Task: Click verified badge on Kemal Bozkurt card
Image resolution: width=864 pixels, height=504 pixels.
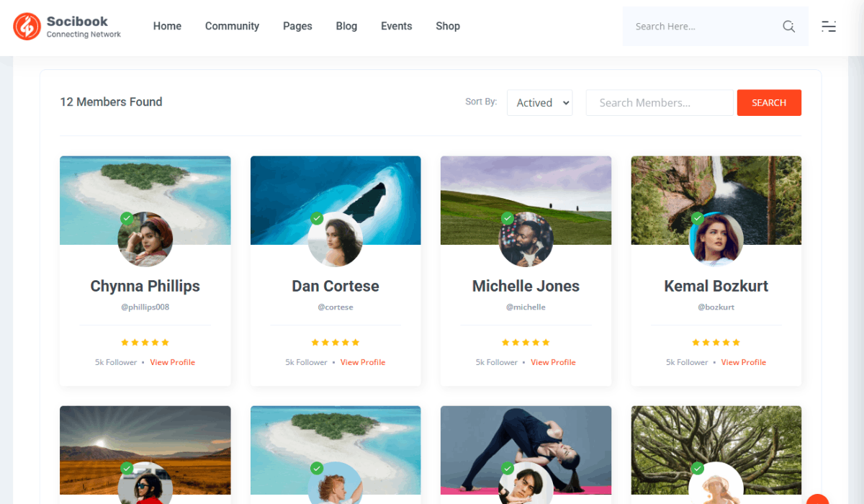Action: (698, 218)
